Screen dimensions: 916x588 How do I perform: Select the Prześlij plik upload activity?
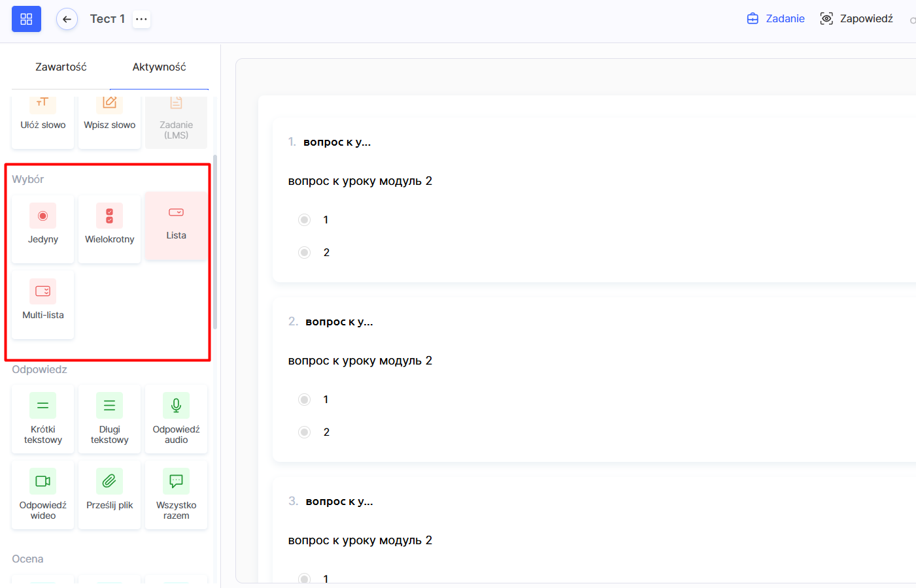[110, 494]
